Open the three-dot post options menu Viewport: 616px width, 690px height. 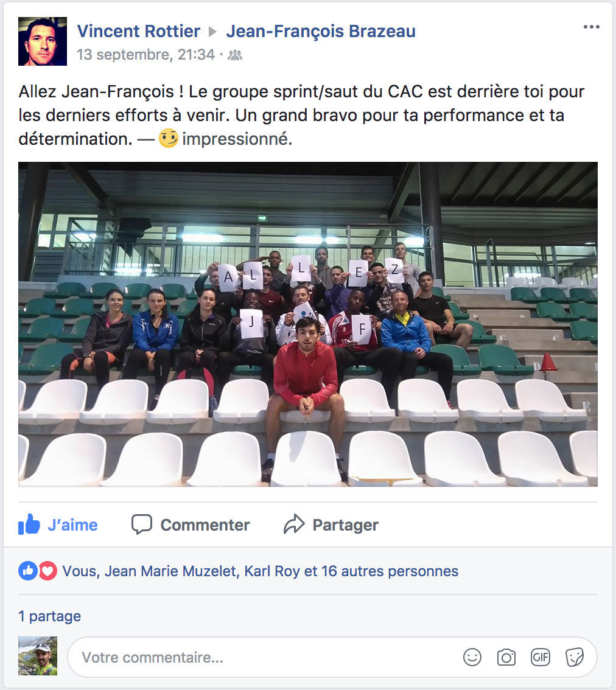(591, 27)
